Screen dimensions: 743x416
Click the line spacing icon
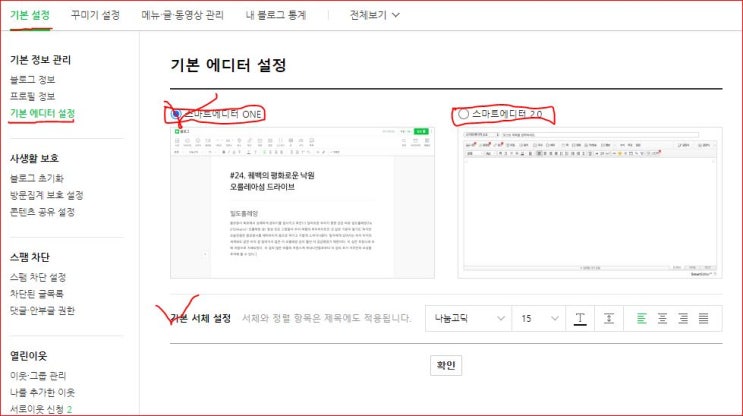[609, 318]
